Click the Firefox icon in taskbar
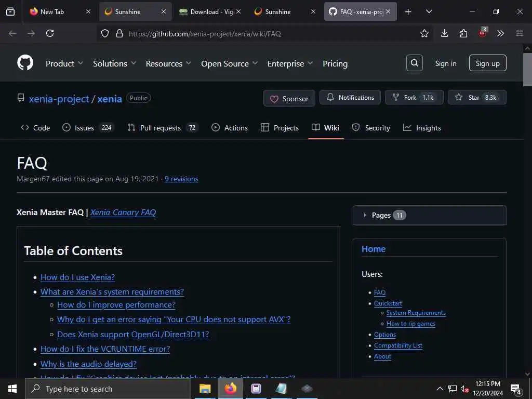 (230, 389)
